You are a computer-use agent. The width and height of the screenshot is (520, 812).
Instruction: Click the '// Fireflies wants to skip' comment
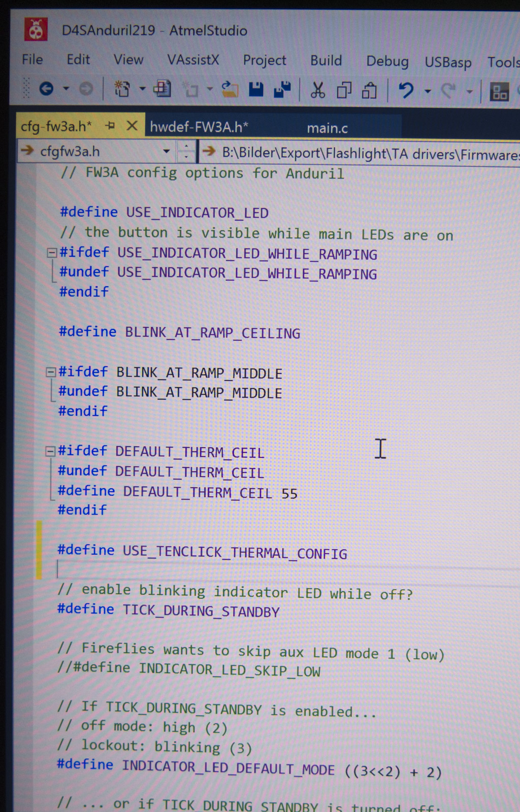[x=251, y=651]
